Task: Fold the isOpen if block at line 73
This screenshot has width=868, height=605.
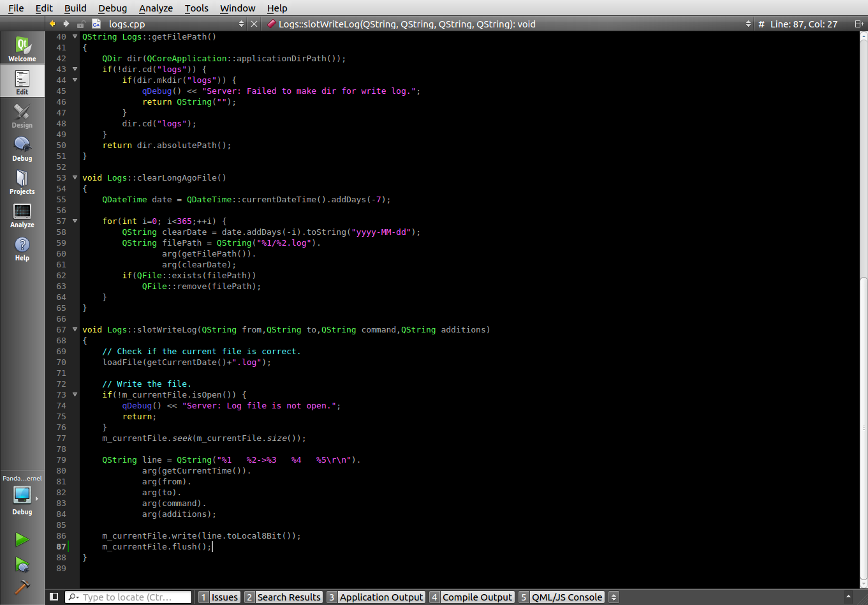Action: (x=75, y=395)
